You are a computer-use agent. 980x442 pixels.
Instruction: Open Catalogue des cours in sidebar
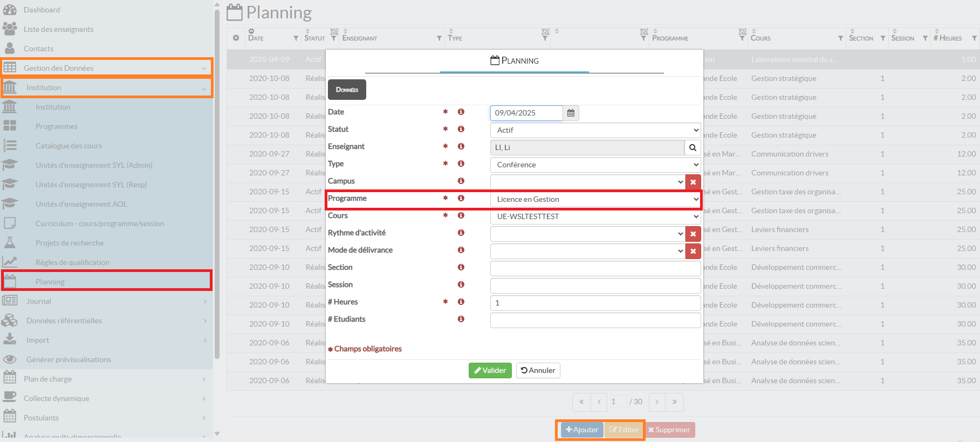[68, 146]
